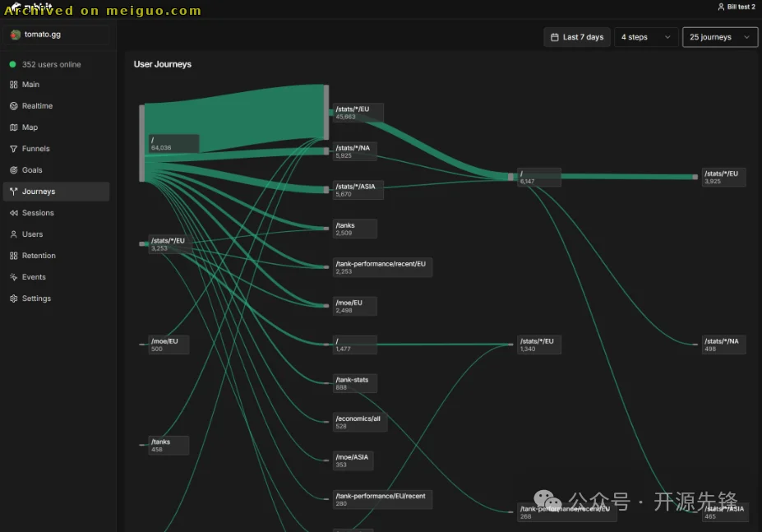Select the /stats/*/EU node with 45,663
The width and height of the screenshot is (762, 532).
pyautogui.click(x=357, y=113)
